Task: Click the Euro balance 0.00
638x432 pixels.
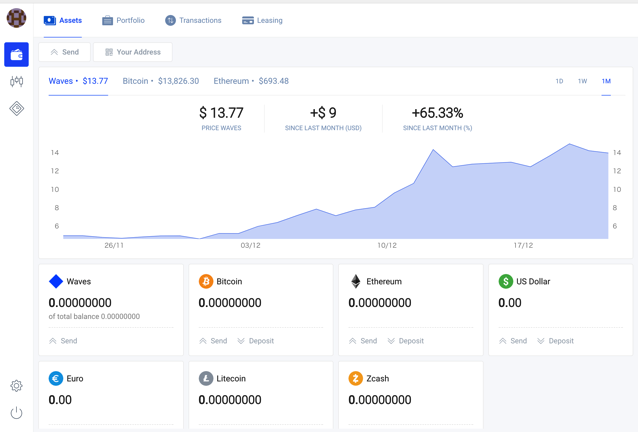Action: click(x=60, y=400)
